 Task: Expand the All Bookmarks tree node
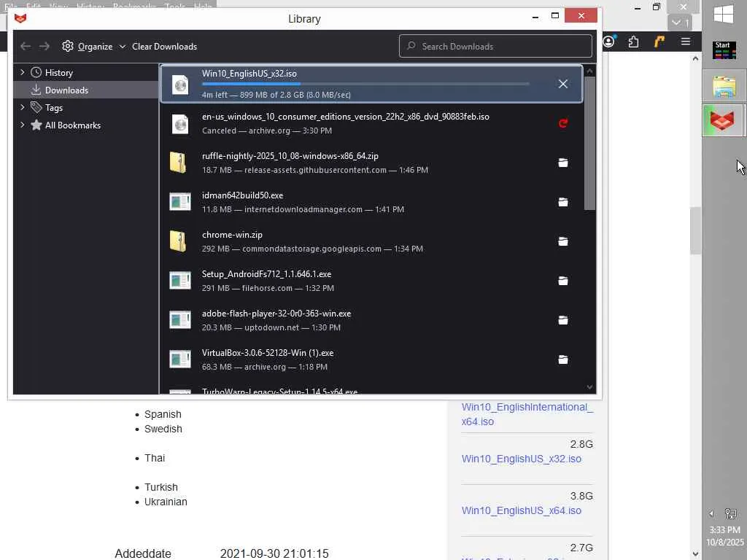(x=22, y=125)
